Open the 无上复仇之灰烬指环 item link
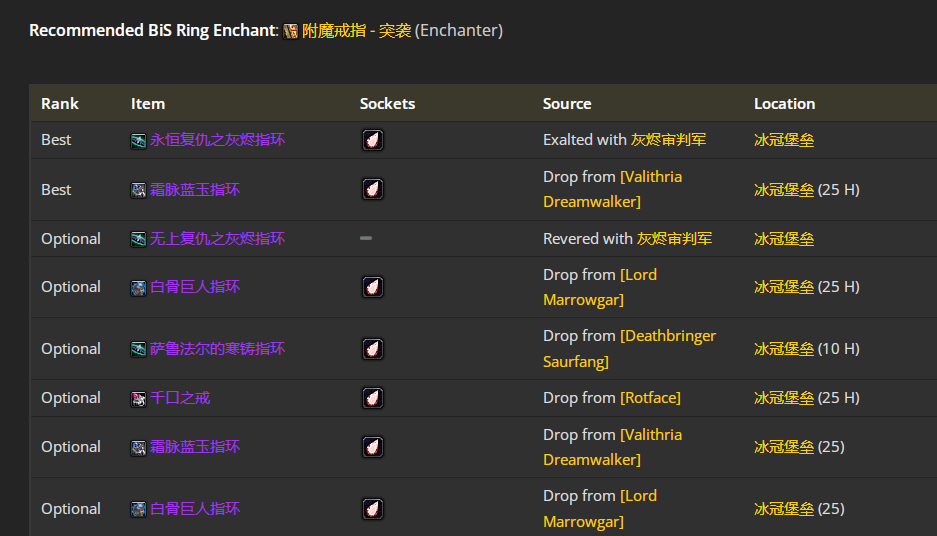This screenshot has height=536, width=937. click(x=217, y=239)
